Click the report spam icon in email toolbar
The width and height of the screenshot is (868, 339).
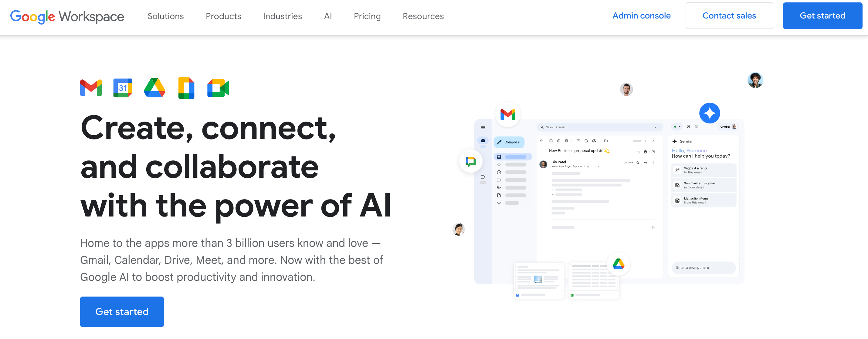point(559,141)
